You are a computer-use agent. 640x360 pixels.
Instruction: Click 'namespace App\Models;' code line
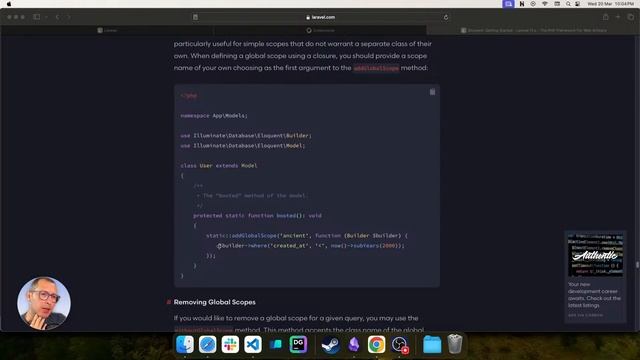(x=214, y=116)
